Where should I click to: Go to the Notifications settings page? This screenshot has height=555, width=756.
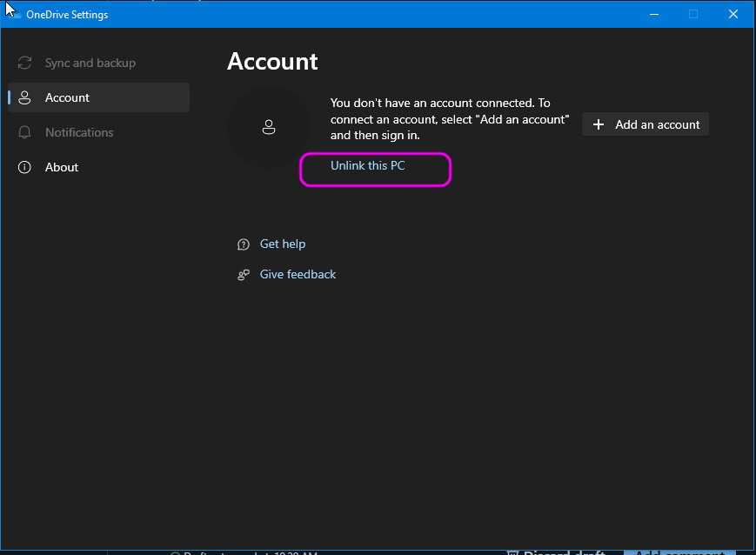pos(98,132)
